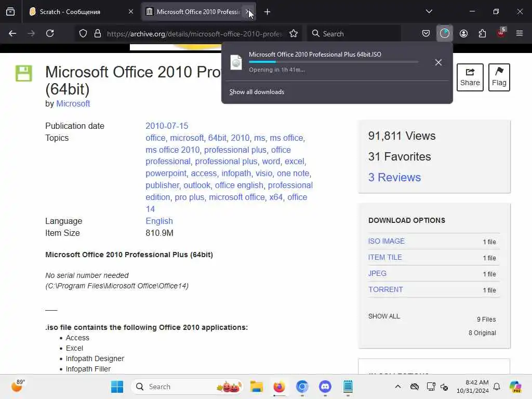Show hidden system tray icons
The image size is (532, 399).
(397, 387)
